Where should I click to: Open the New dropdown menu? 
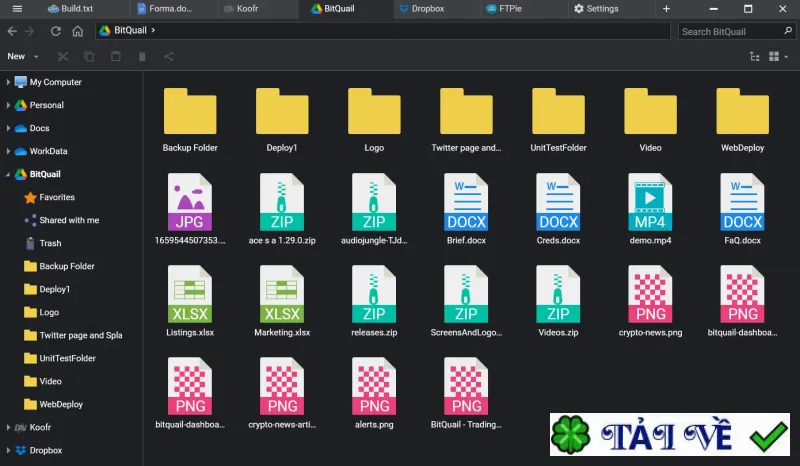click(22, 57)
